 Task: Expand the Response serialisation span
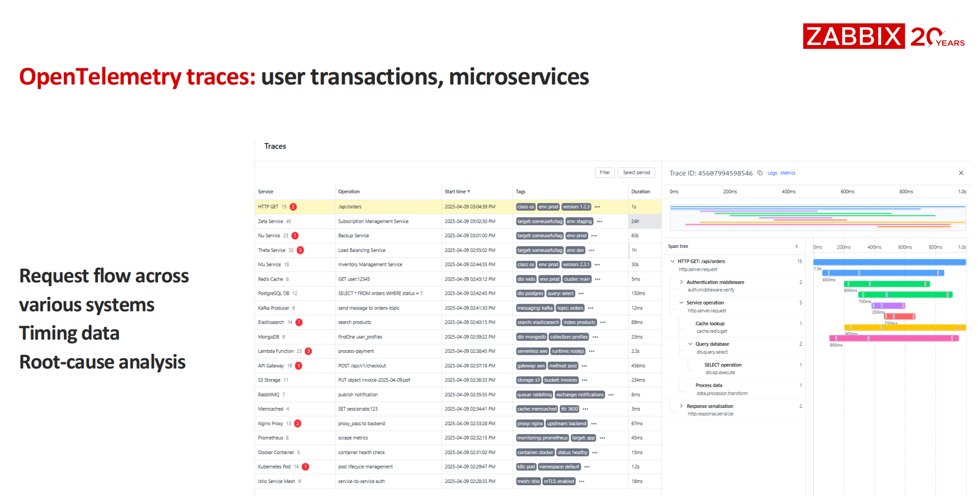[681, 406]
